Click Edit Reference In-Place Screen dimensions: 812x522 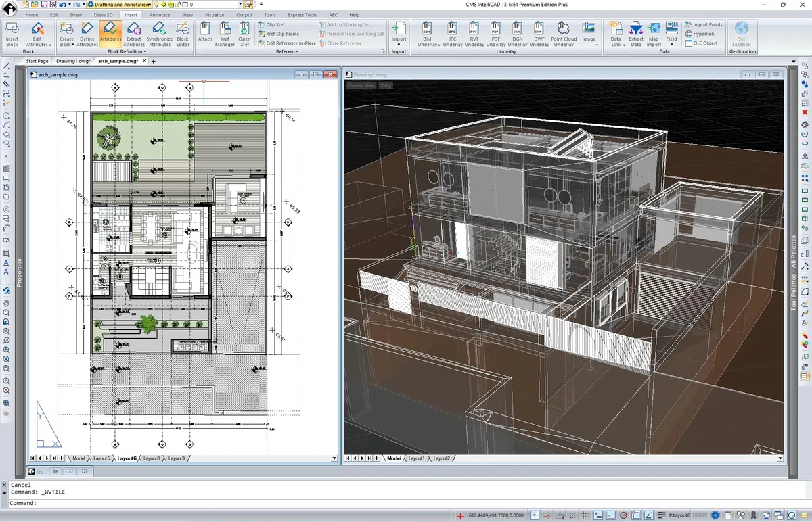[287, 43]
